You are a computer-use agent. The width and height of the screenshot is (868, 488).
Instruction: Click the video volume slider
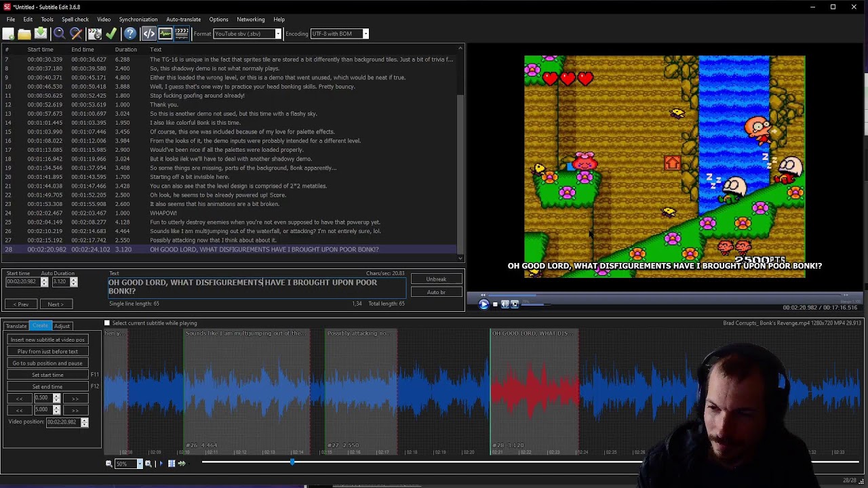tap(536, 304)
